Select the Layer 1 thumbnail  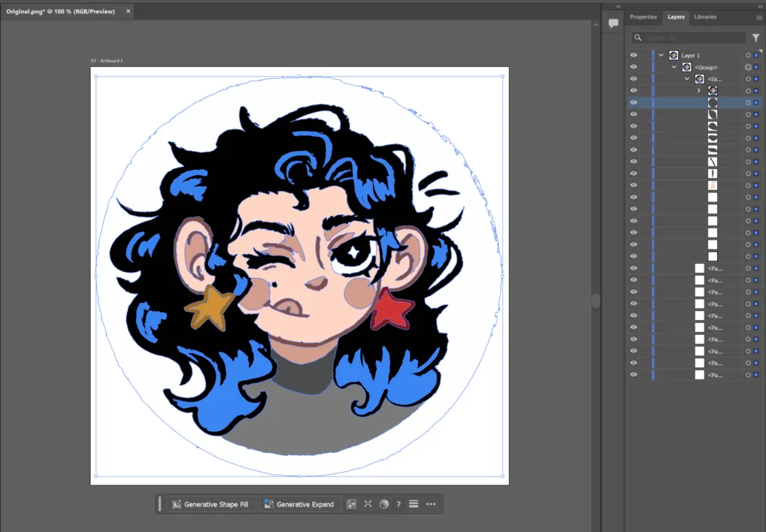point(674,55)
